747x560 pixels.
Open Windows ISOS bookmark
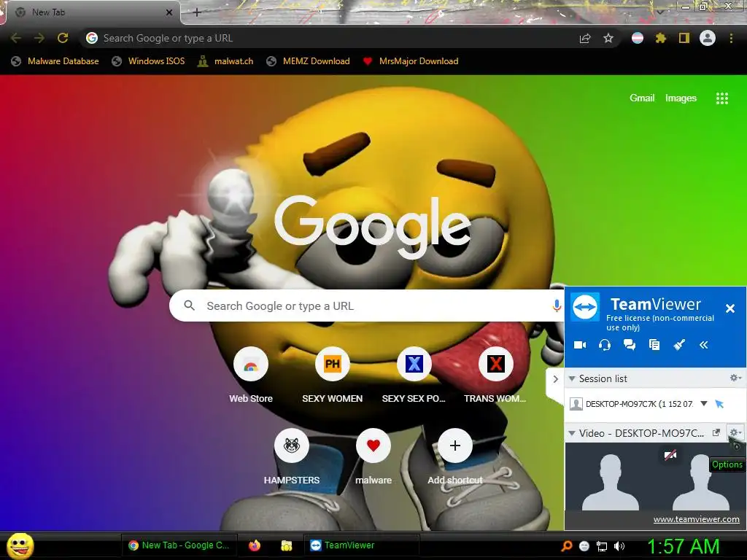click(x=148, y=61)
